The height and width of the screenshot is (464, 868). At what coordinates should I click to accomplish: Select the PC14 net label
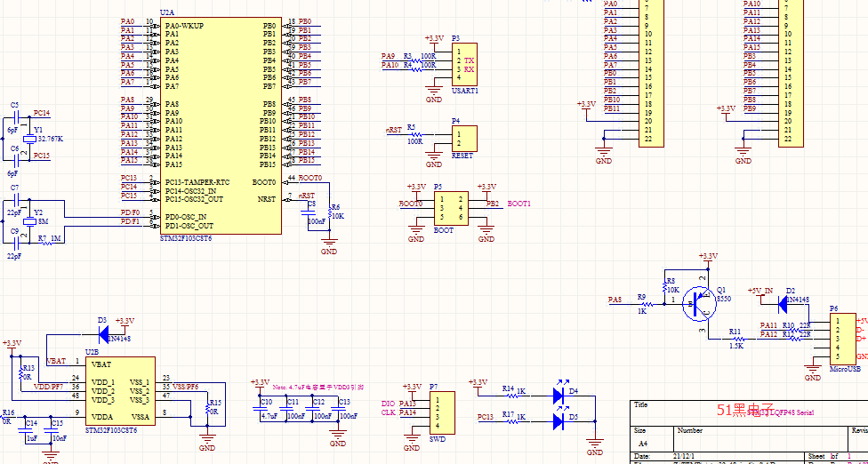(42, 113)
